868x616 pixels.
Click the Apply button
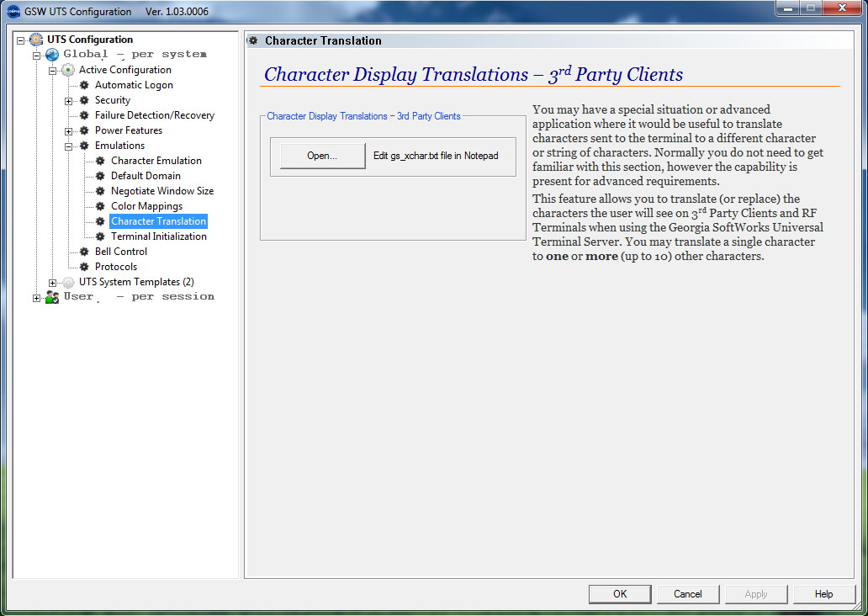[756, 594]
